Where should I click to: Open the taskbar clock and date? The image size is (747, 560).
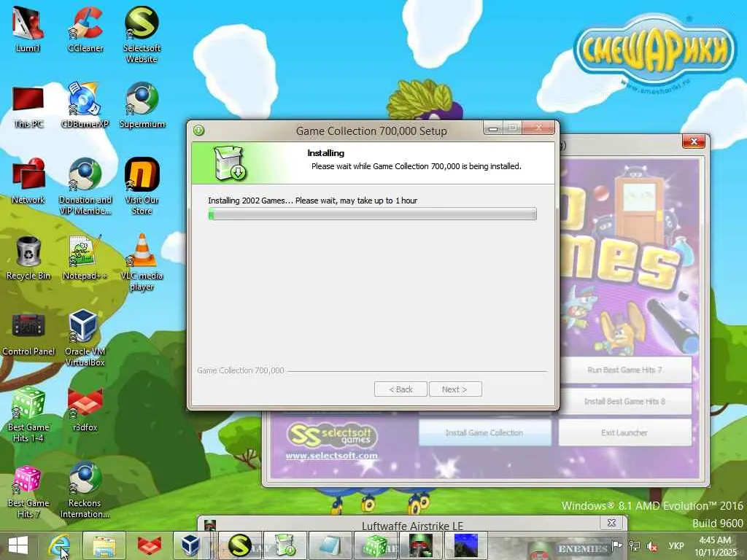(715, 546)
